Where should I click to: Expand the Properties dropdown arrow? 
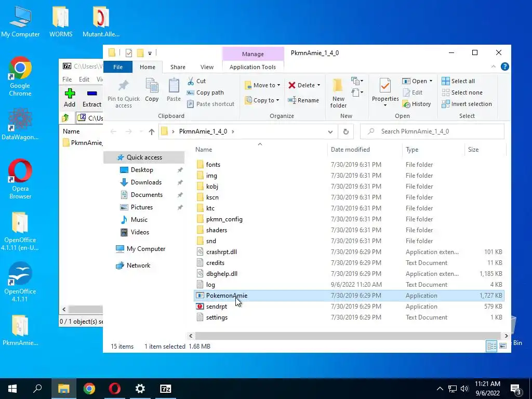385,105
